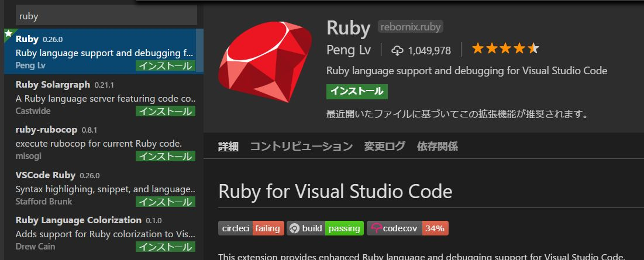Click the download cloud icon
This screenshot has width=644, height=260.
tap(397, 50)
